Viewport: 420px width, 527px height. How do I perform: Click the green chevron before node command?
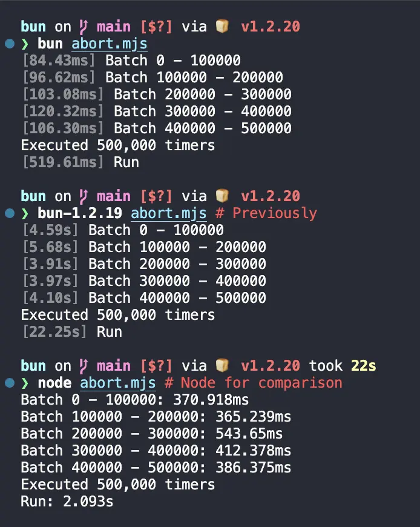(x=25, y=383)
